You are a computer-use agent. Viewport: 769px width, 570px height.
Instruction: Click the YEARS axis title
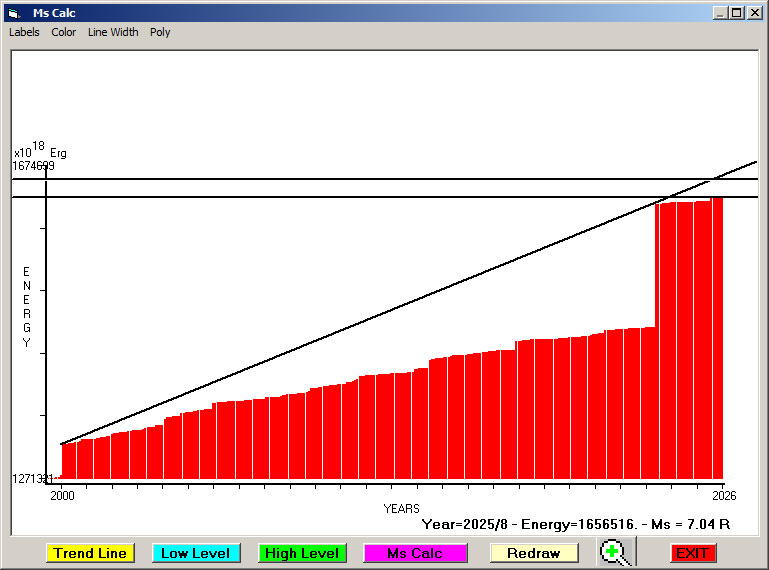coord(401,509)
